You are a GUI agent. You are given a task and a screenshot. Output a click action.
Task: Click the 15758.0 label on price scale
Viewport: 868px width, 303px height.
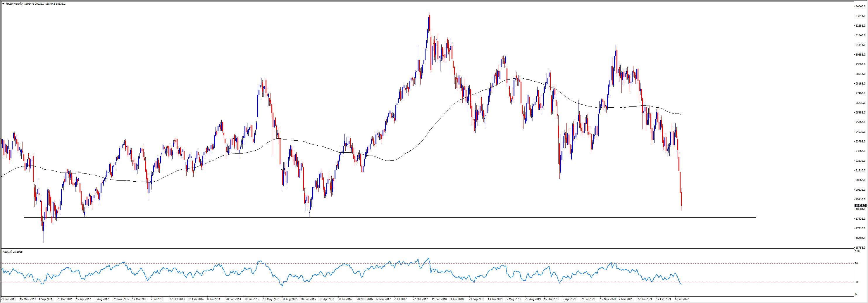[x=860, y=248]
